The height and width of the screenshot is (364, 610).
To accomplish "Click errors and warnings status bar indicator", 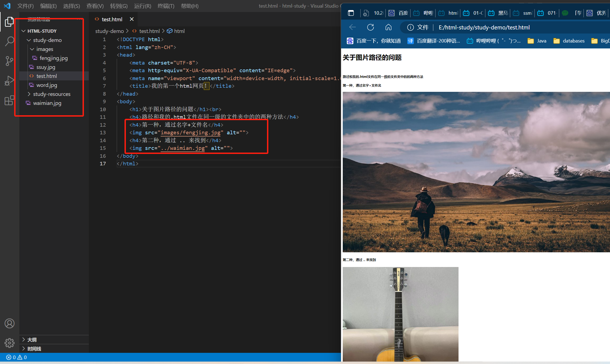I will point(16,357).
